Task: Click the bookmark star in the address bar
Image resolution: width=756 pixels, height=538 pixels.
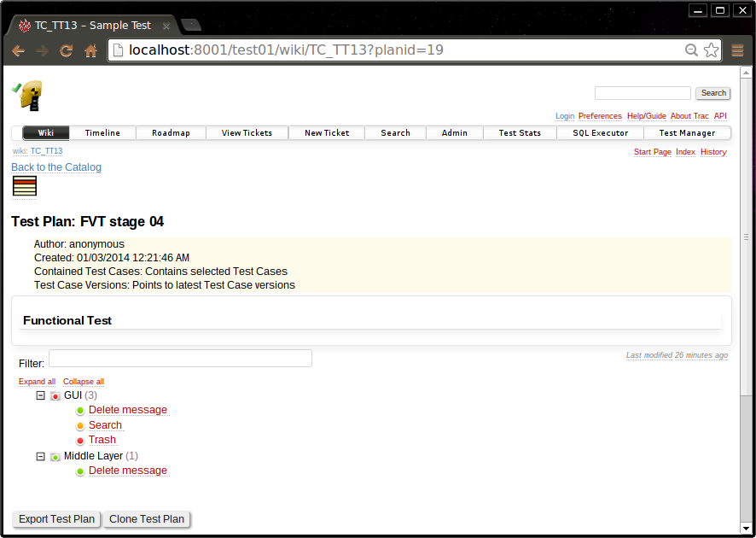Action: point(711,50)
